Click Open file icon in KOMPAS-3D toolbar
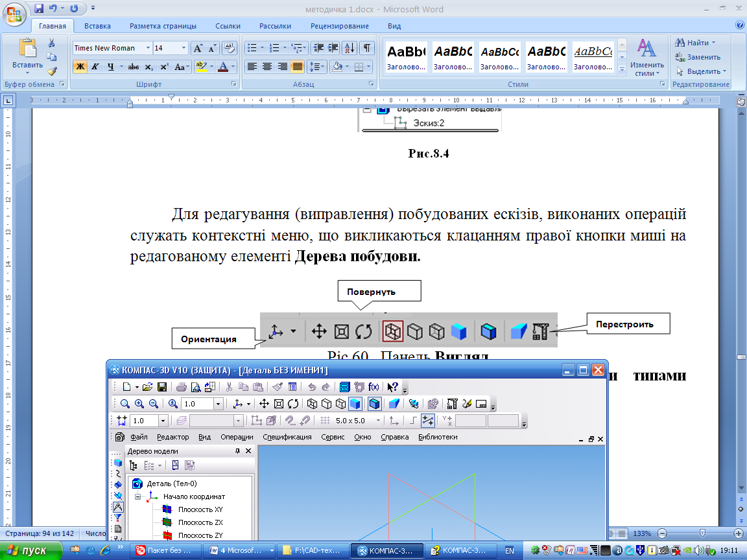This screenshot has height=560, width=747. point(148,387)
